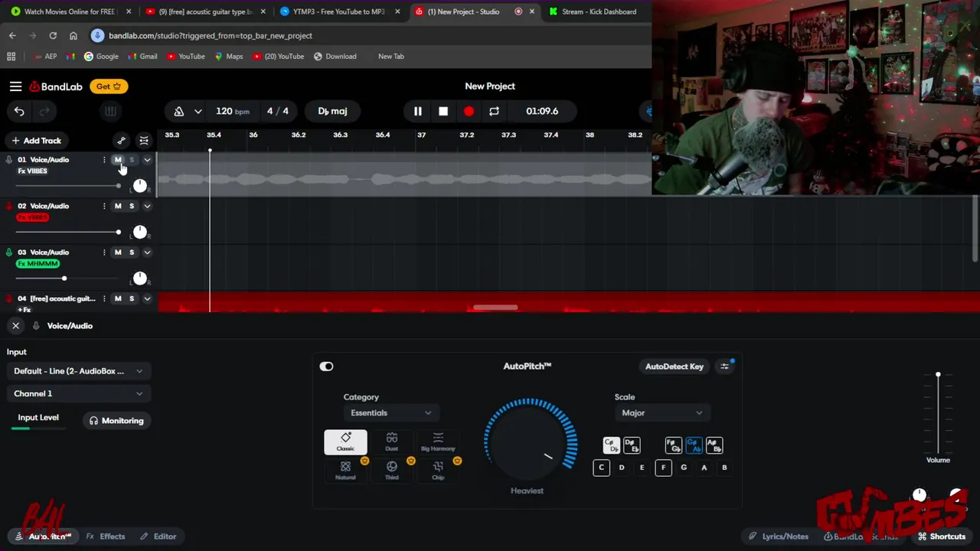Switch to the Kick Dashboard browser tab
Viewport: 980px width, 551px height.
[599, 11]
